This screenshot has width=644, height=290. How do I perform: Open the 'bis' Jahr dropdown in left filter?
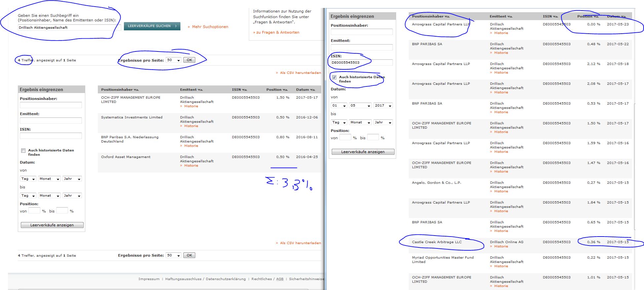[x=72, y=196]
